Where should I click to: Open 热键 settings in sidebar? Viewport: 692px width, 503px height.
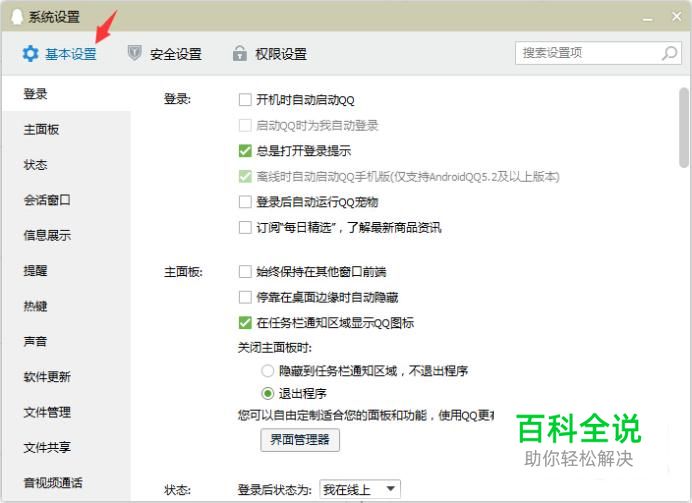(67, 306)
